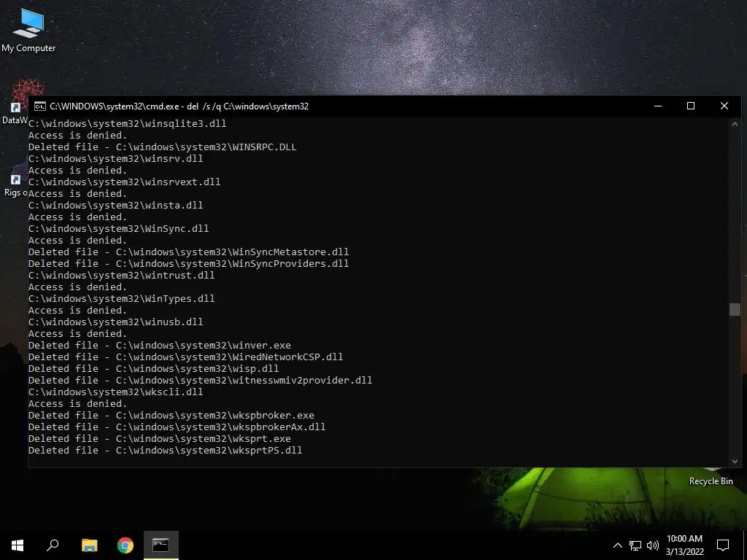Click line 'Deleted file - C:\windows\system32\WINSRPC.DLL'
The width and height of the screenshot is (747, 560).
click(162, 147)
